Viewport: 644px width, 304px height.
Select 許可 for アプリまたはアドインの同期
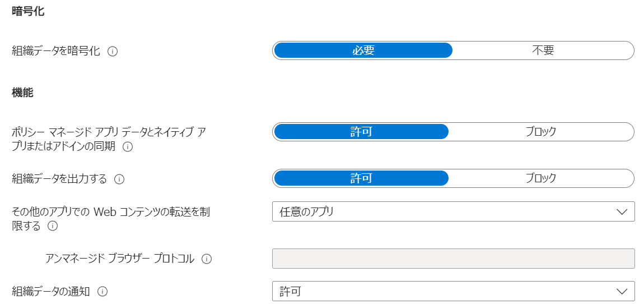[x=361, y=132]
